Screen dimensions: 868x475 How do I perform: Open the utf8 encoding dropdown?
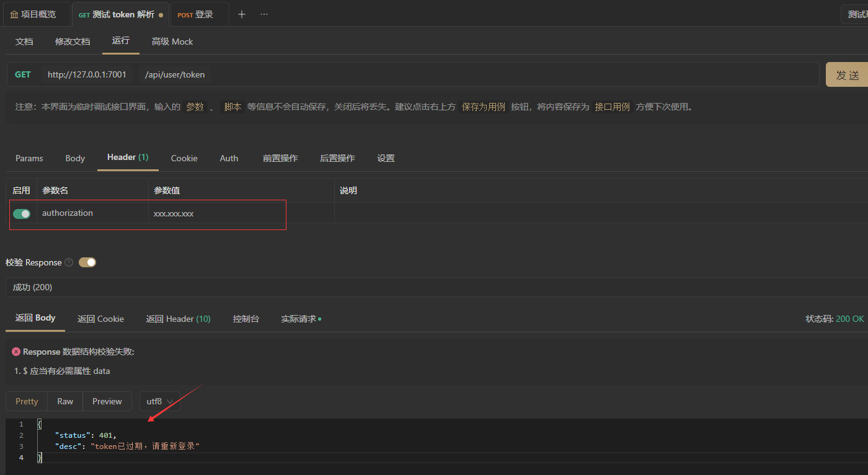(x=159, y=401)
